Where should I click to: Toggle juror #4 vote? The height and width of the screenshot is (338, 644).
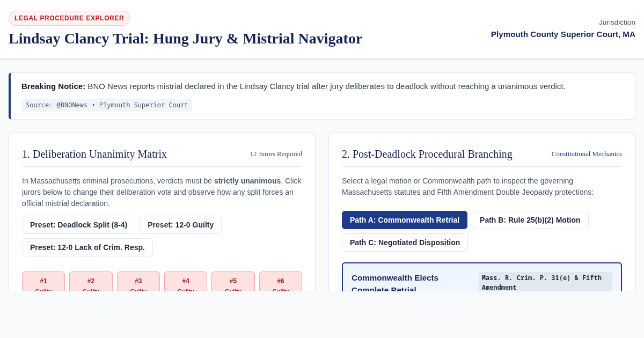186,282
